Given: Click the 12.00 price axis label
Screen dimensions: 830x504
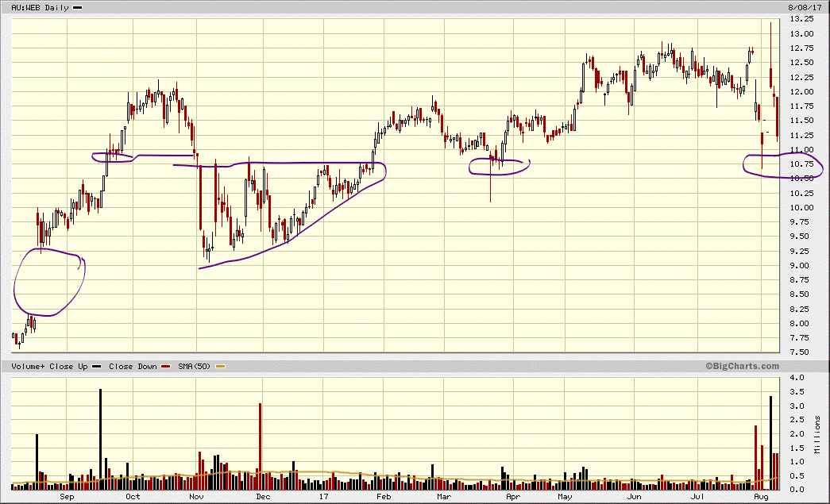Looking at the screenshot, I should click(801, 91).
